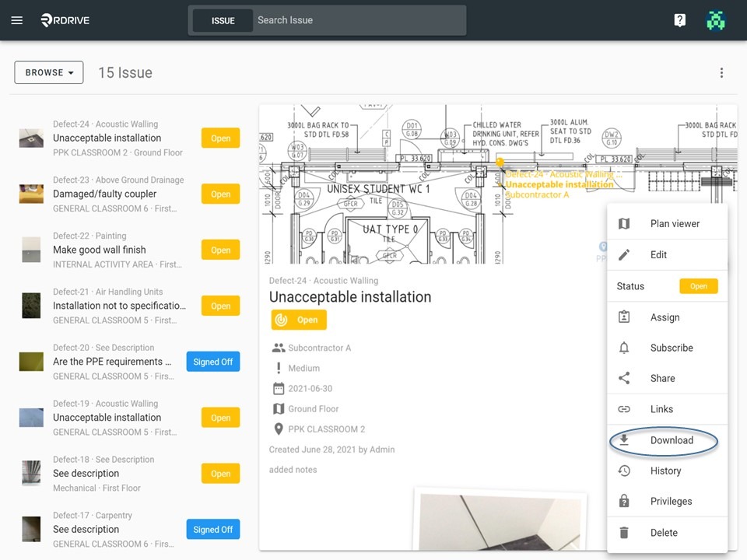747x560 pixels.
Task: Select History from the context menu
Action: (x=668, y=471)
